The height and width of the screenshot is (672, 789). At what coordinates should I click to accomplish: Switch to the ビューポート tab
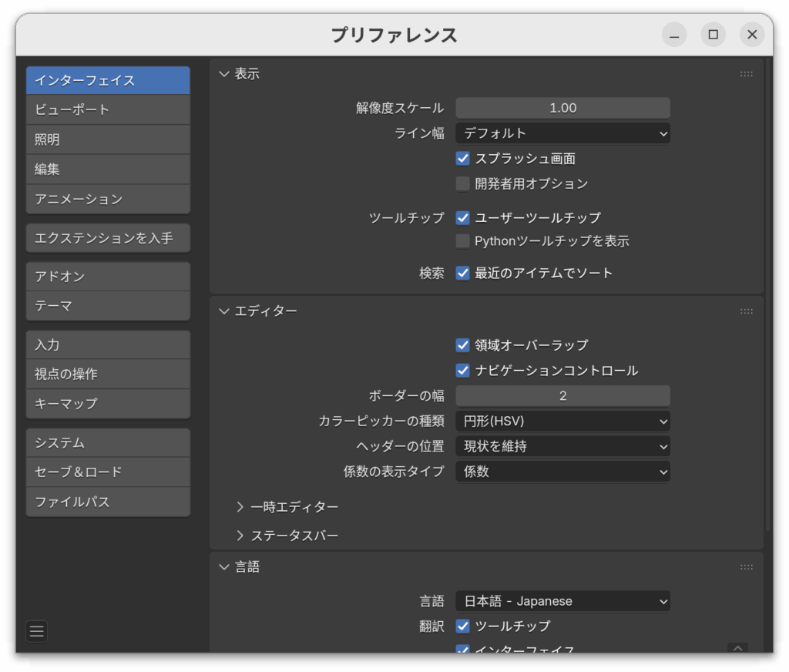[x=108, y=109]
